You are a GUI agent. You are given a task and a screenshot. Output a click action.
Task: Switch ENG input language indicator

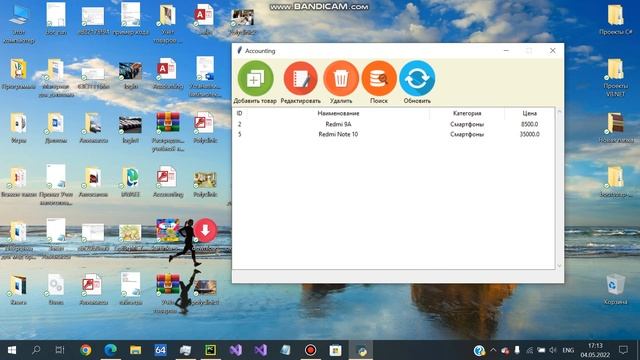pos(568,350)
